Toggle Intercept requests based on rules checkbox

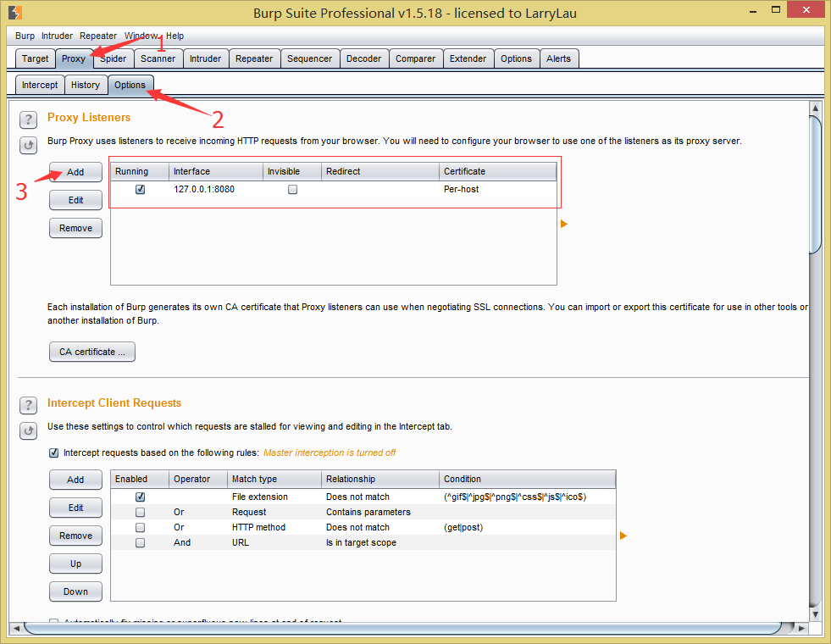coord(53,452)
